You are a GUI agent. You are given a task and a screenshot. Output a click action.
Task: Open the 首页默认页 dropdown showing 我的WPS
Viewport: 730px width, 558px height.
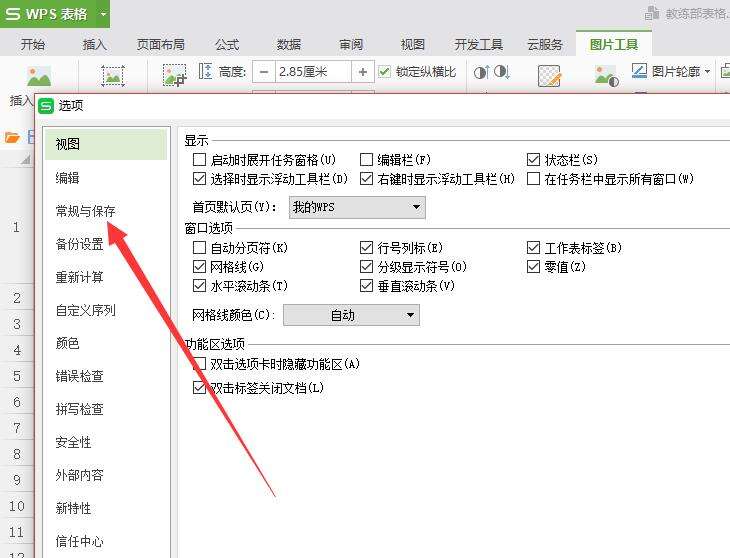(357, 207)
